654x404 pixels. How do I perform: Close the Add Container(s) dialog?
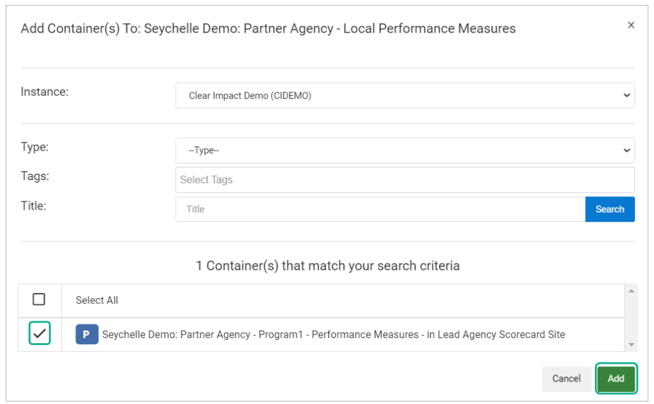coord(630,26)
